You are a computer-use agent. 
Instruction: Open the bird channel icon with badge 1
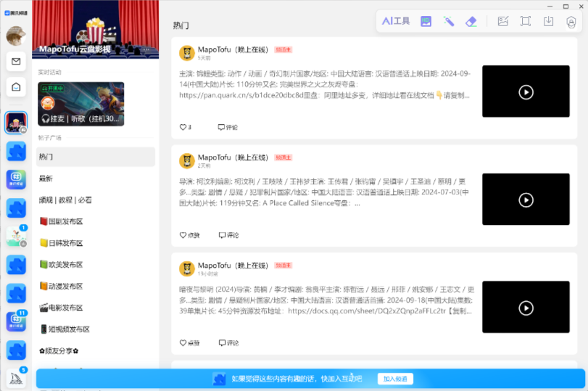(16, 236)
